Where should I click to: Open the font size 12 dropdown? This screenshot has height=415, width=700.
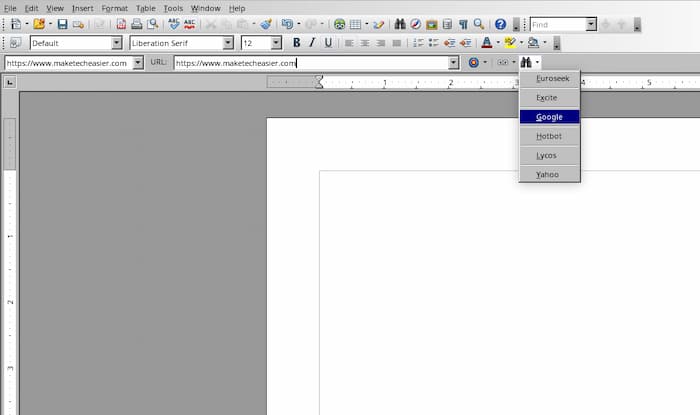point(275,43)
